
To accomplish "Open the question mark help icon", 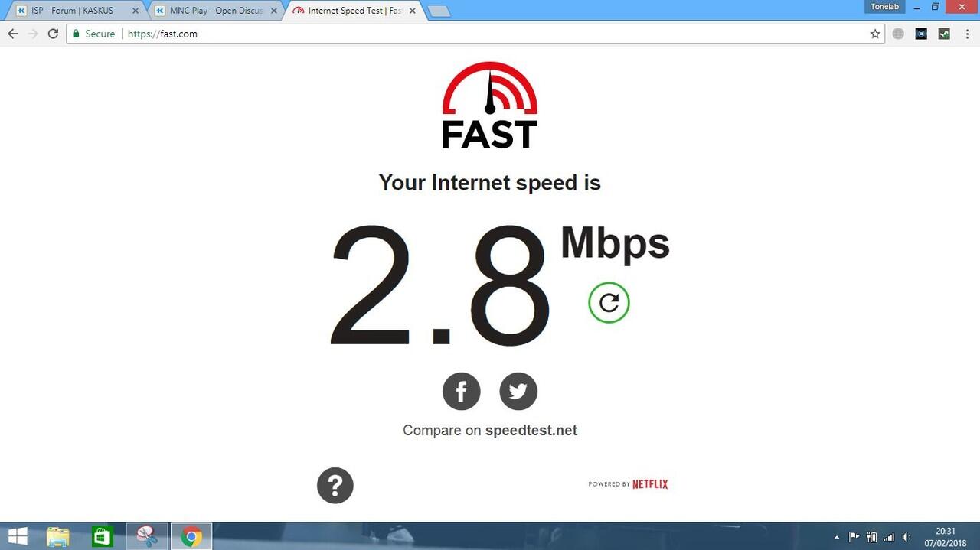I will [335, 485].
